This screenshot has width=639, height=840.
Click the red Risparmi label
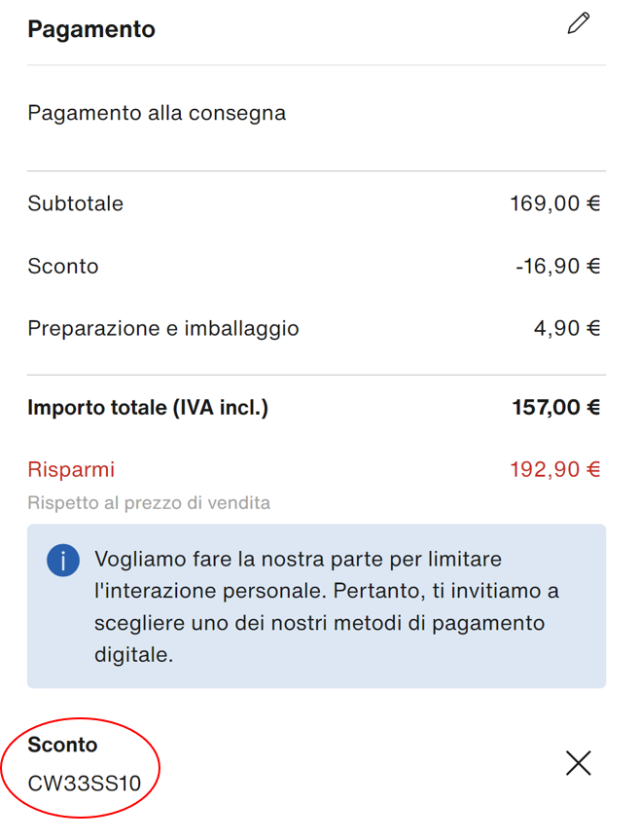71,469
